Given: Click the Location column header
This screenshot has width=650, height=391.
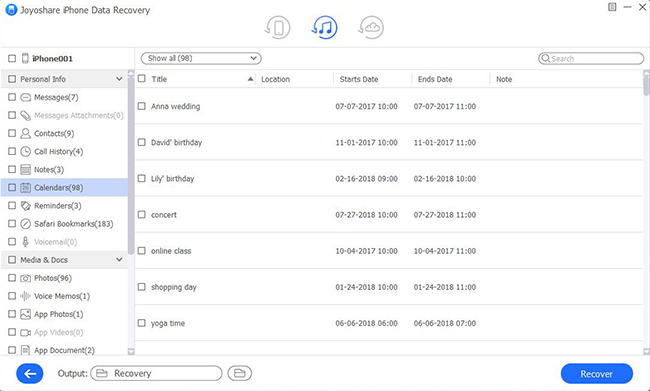Looking at the screenshot, I should coord(294,79).
